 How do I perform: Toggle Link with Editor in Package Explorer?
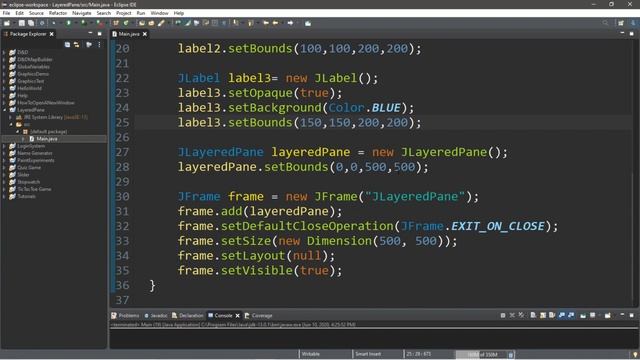tap(76, 44)
